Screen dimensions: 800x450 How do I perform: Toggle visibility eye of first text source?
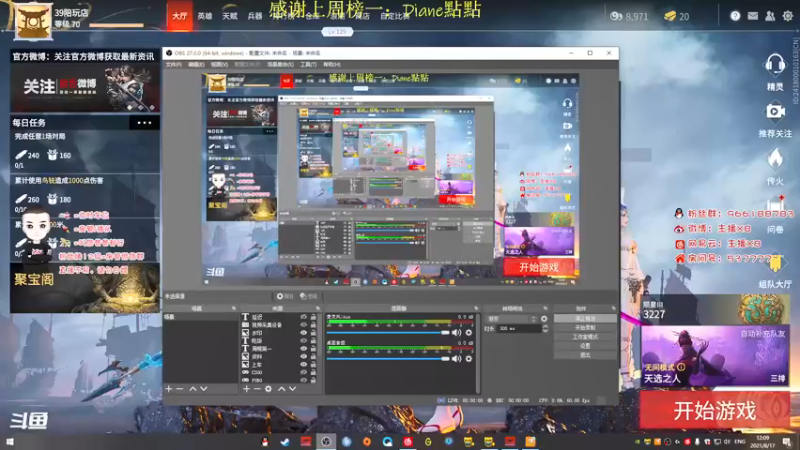click(304, 317)
